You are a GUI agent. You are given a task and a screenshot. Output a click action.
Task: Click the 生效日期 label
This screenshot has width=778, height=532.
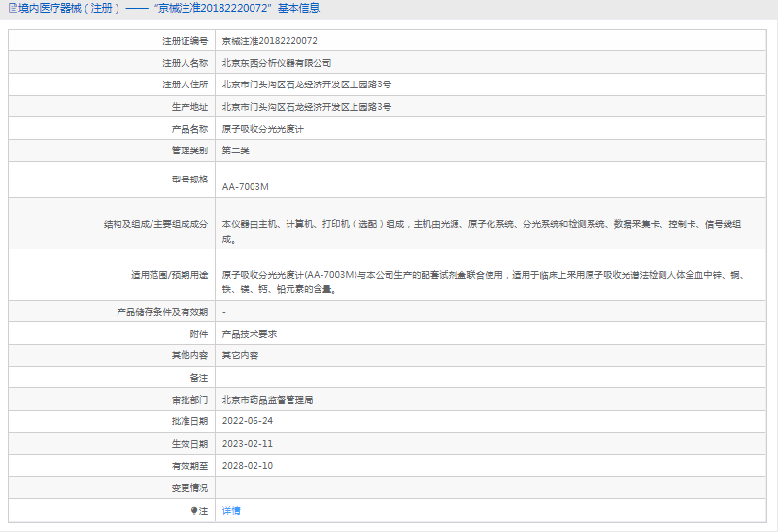click(x=189, y=444)
